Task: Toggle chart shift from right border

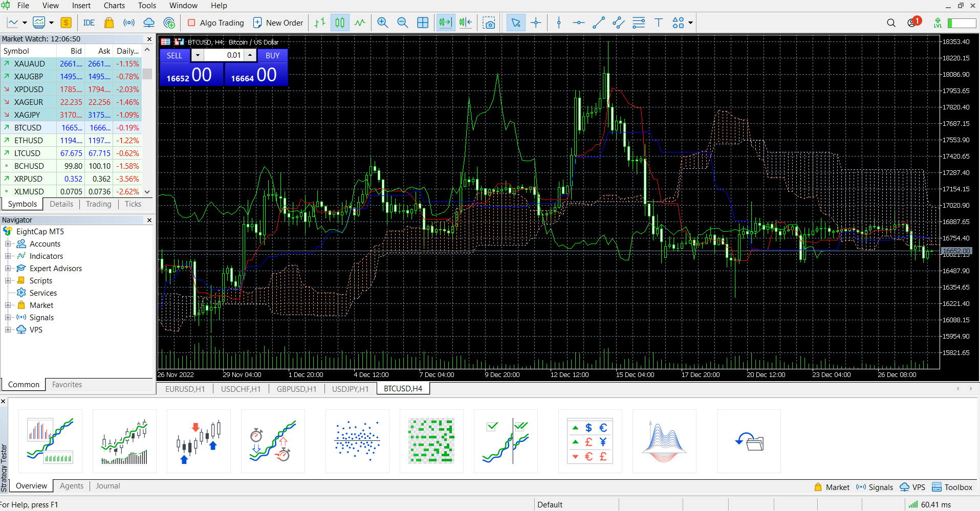Action: (466, 23)
